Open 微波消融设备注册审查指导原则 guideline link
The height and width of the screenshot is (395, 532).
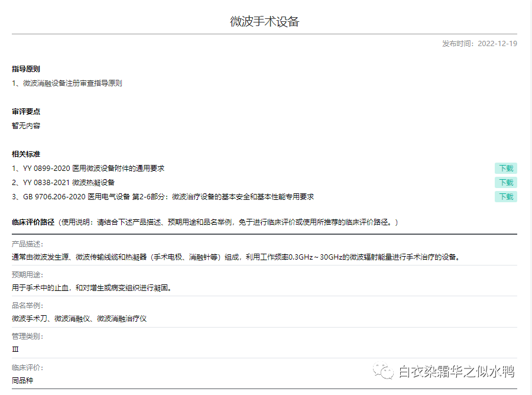[x=72, y=83]
